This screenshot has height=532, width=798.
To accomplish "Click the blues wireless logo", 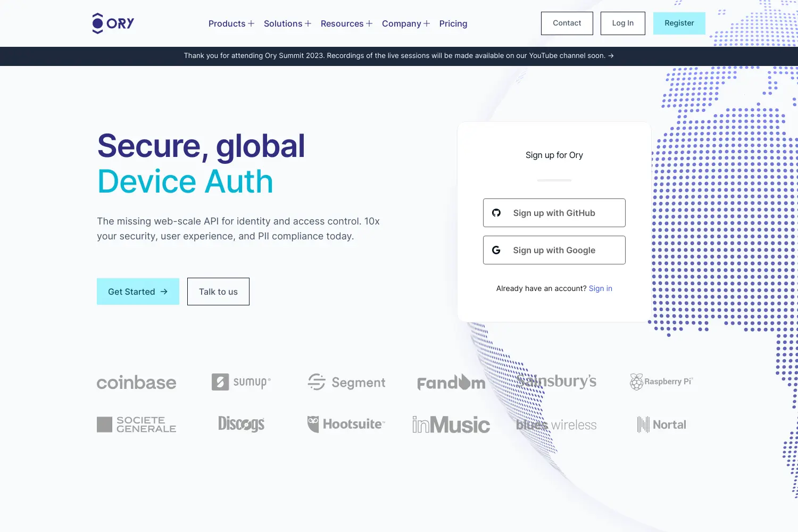I will click(x=556, y=425).
